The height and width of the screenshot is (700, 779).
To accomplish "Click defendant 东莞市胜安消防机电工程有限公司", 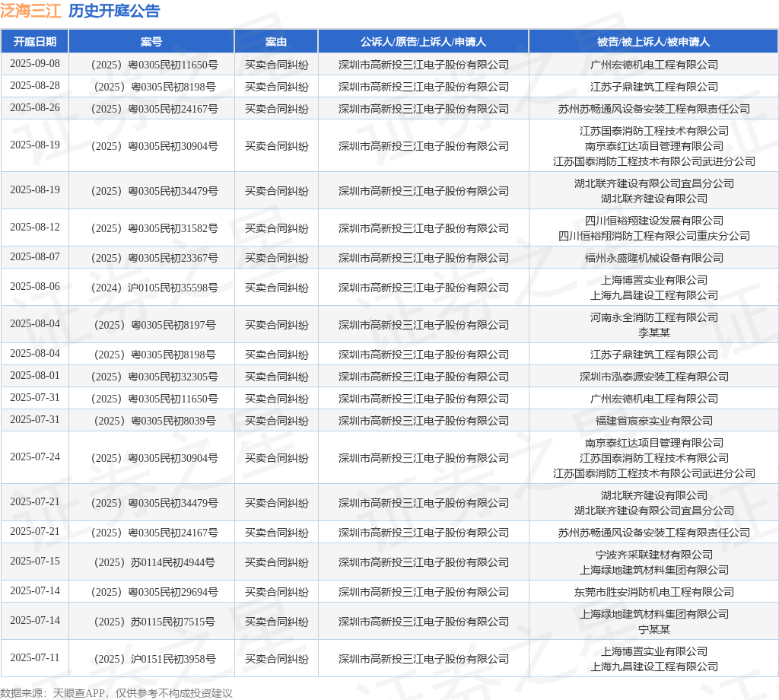I will [653, 592].
